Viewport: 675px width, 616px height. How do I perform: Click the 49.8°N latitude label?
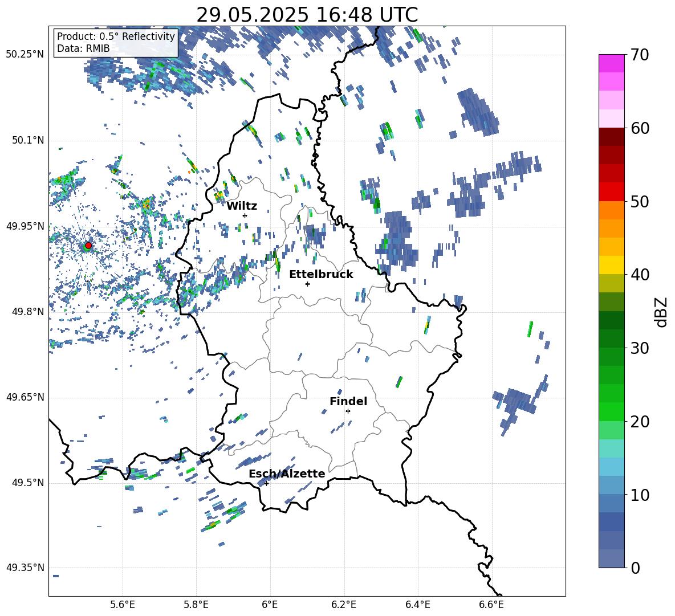(x=28, y=312)
